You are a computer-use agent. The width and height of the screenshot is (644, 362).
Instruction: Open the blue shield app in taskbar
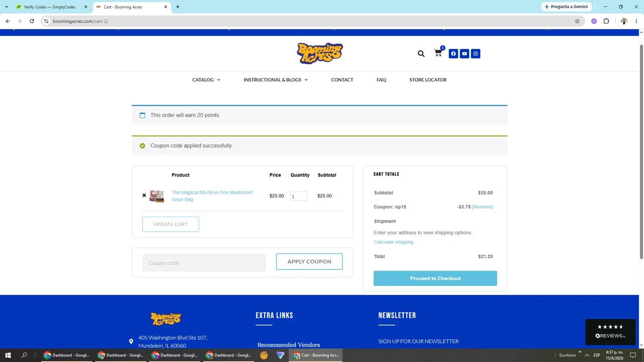tap(280, 355)
